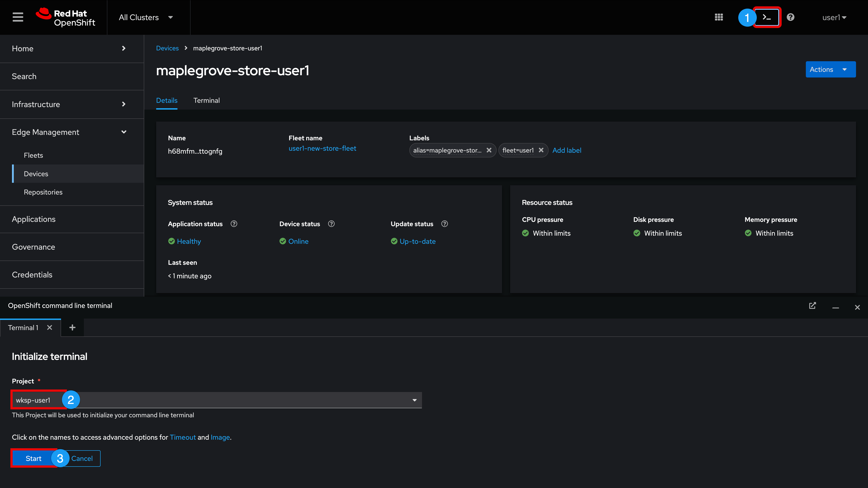Show Application status help tooltip
This screenshot has height=488, width=868.
tap(234, 224)
